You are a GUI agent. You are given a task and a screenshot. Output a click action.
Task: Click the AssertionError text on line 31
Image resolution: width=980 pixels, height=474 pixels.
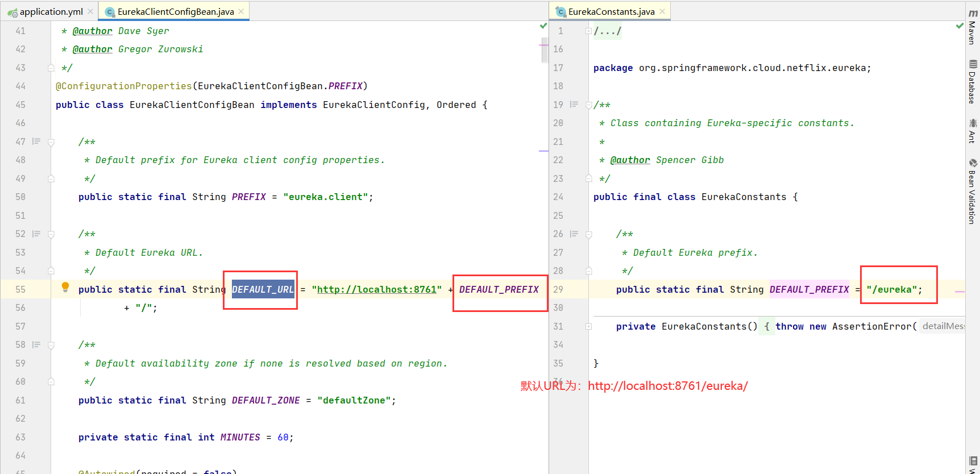click(x=872, y=326)
